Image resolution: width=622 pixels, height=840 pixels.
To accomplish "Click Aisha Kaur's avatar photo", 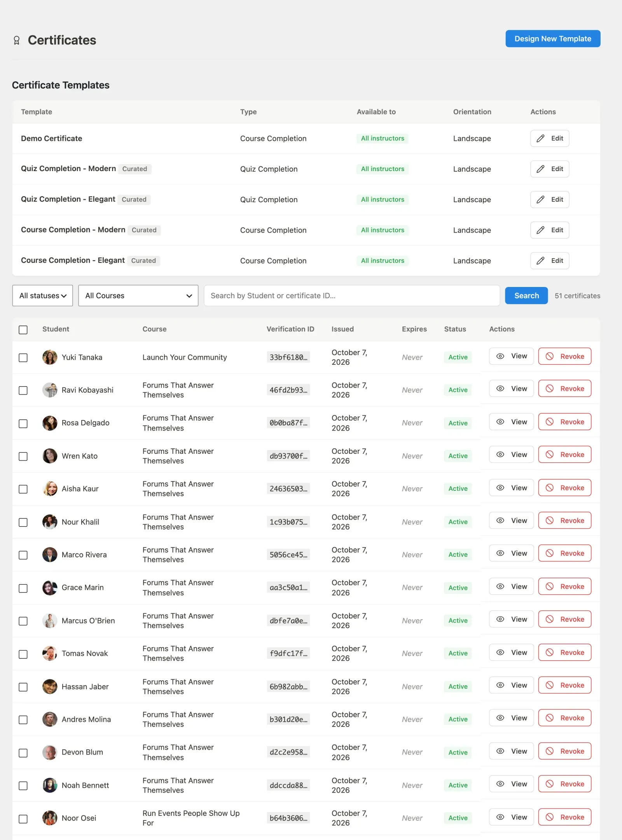I will (x=50, y=488).
